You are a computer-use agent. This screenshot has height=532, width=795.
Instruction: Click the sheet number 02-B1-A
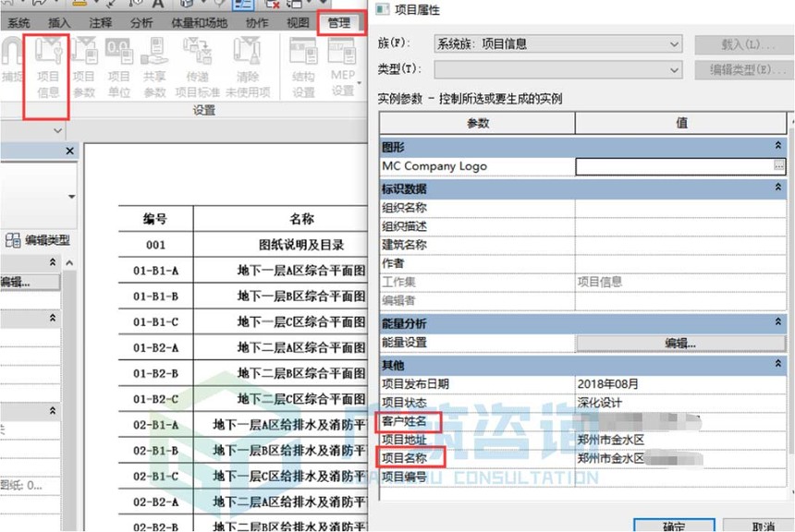click(155, 425)
